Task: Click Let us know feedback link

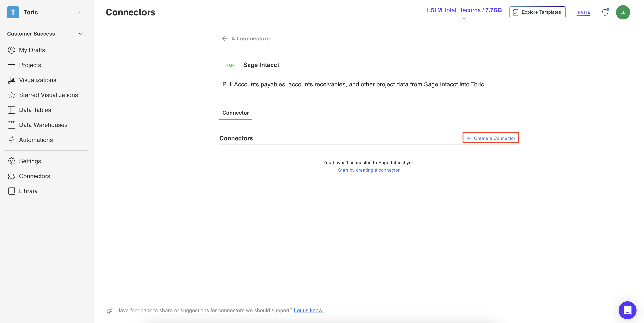Action: click(309, 310)
